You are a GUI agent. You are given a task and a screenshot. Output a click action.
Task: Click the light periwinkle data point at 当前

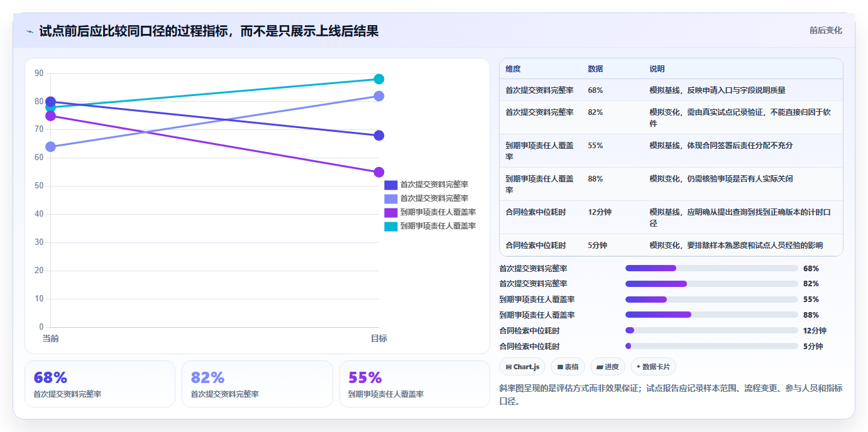tap(50, 147)
